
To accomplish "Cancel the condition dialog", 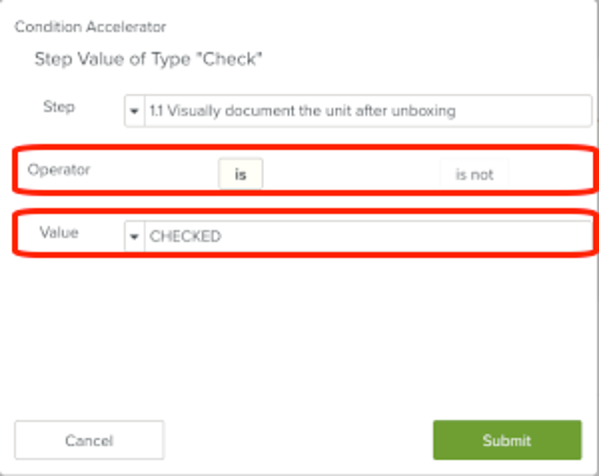I will click(x=89, y=440).
